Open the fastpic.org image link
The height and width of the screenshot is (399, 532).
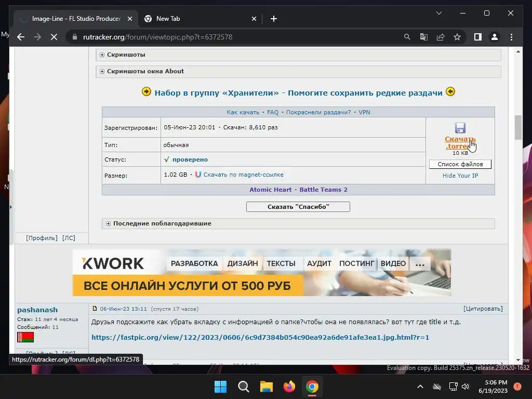pos(260,337)
